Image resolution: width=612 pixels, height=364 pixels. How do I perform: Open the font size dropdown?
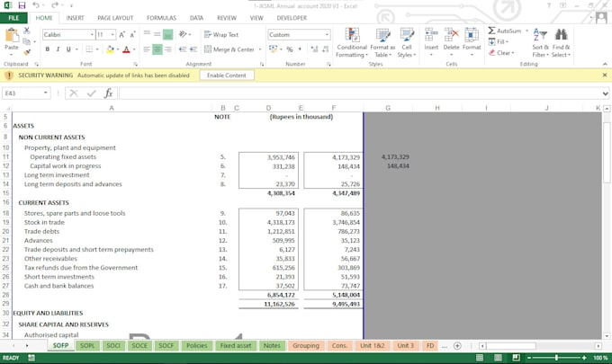point(112,35)
